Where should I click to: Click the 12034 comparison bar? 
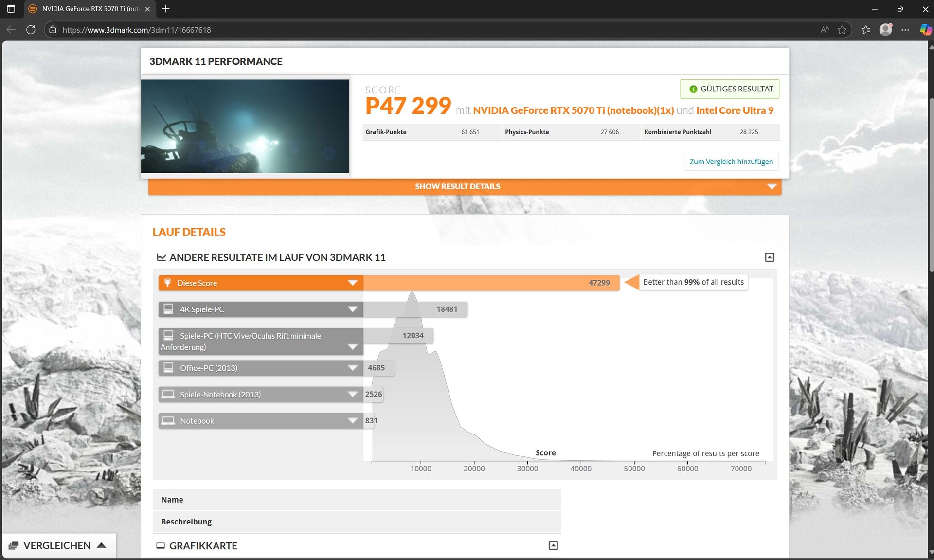pos(398,335)
